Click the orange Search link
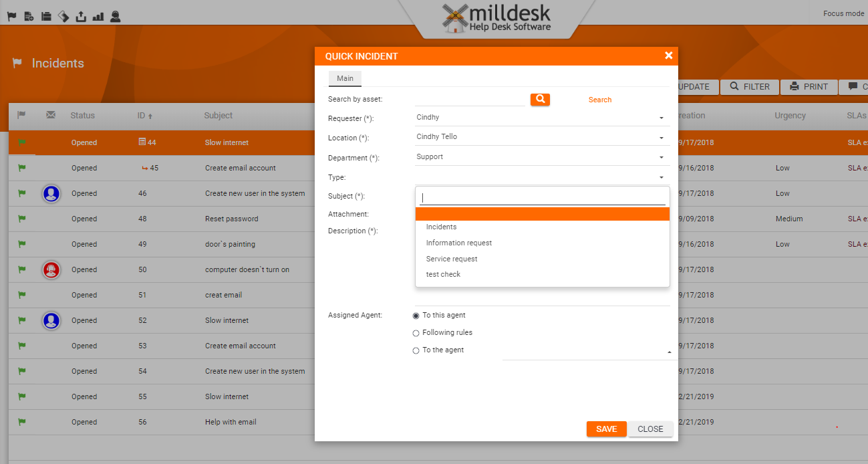The height and width of the screenshot is (464, 868). pos(600,100)
